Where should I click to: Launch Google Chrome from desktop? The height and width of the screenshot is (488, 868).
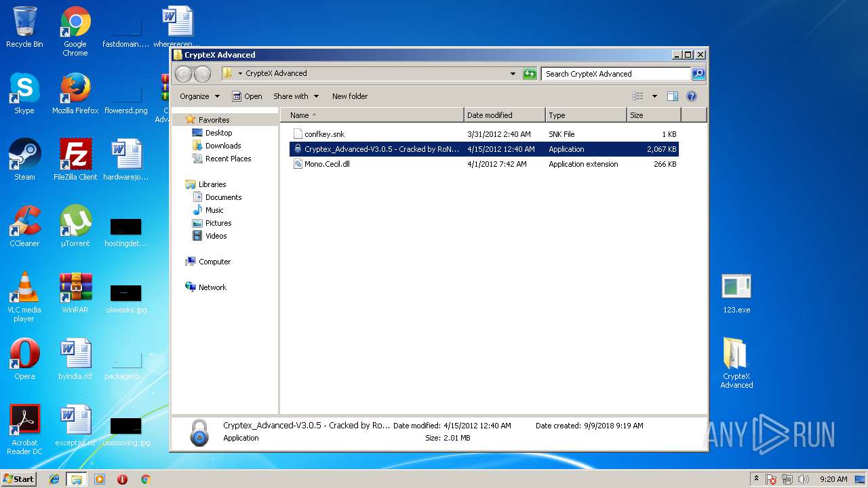coord(75,31)
